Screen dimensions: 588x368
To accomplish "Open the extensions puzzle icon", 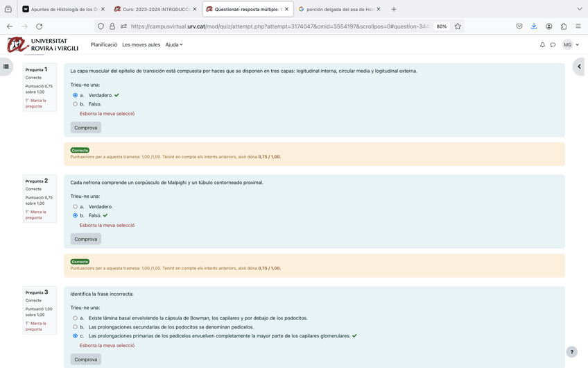I will point(563,26).
